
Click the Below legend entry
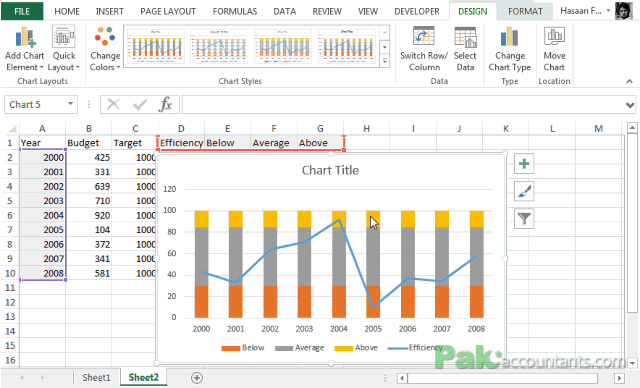click(243, 348)
